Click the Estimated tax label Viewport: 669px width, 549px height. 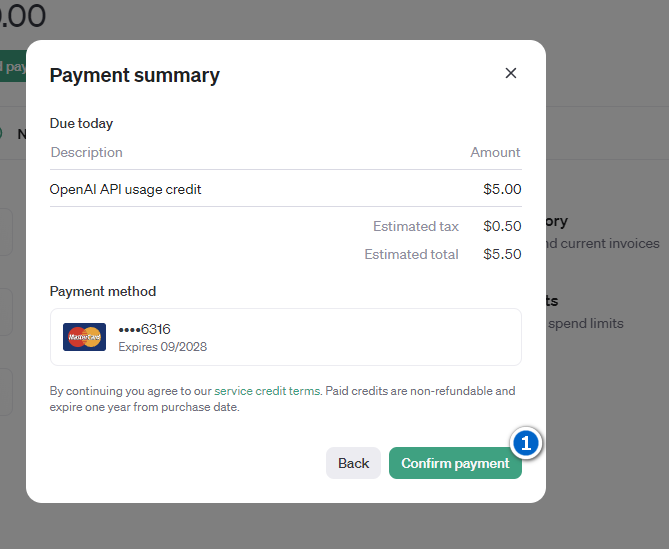tap(416, 226)
